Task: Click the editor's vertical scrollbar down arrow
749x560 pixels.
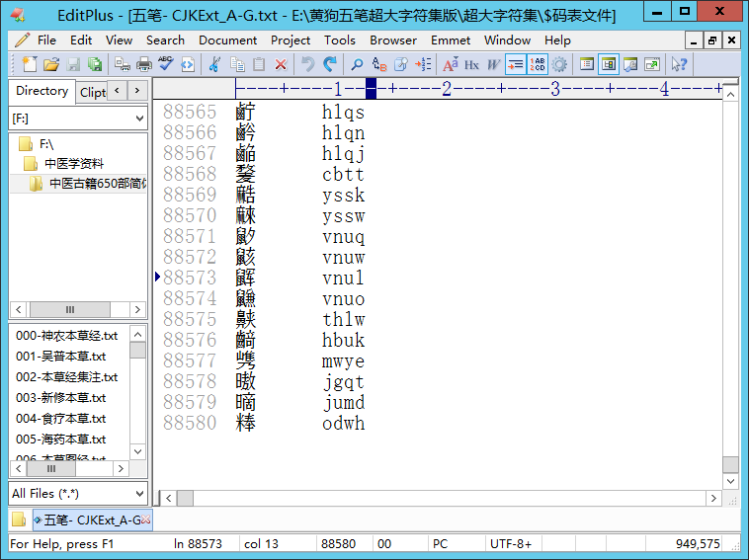Action: [730, 480]
